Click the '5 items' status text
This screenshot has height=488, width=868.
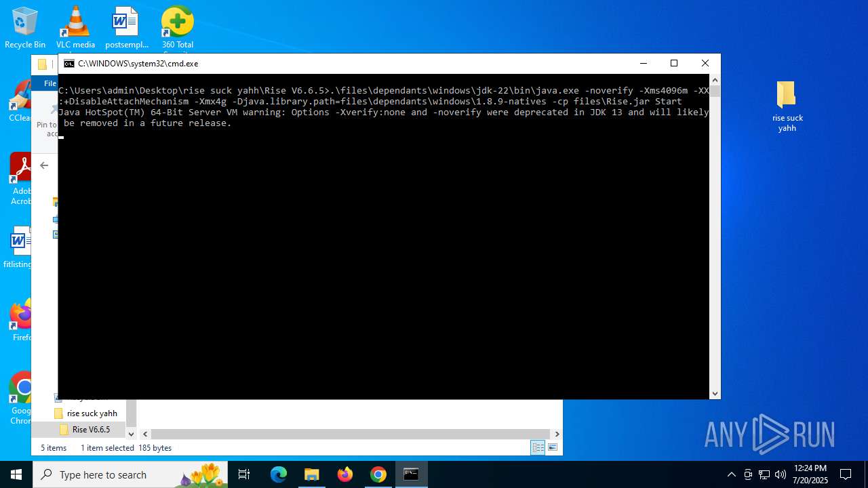tap(54, 448)
